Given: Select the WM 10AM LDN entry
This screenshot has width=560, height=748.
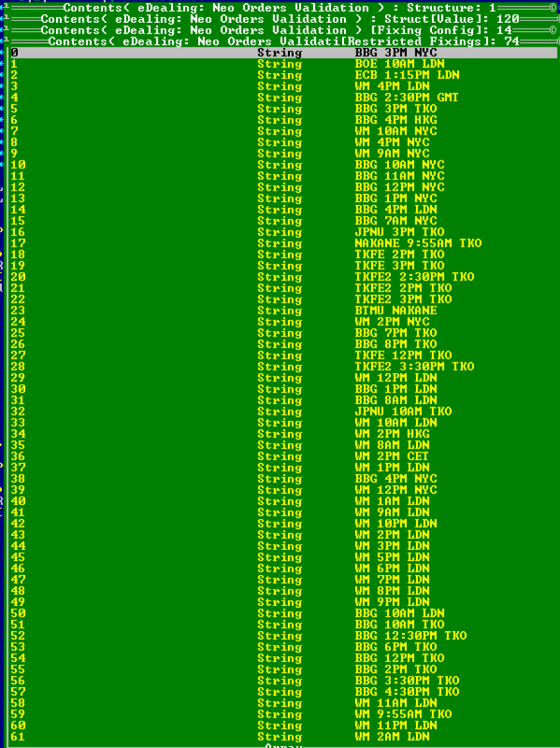Looking at the screenshot, I should pos(396,422).
